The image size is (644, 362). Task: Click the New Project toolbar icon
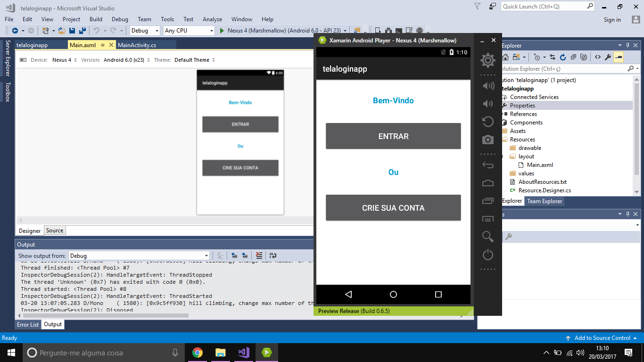[46, 31]
